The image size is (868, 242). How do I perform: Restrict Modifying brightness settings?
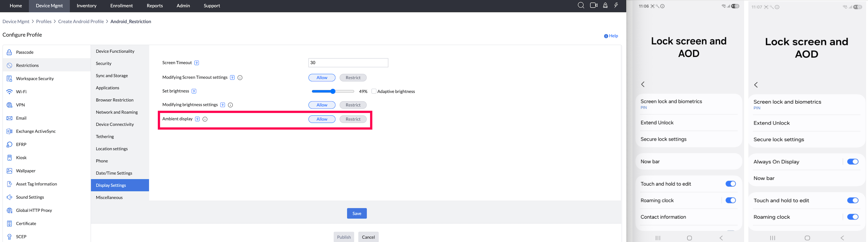[353, 105]
